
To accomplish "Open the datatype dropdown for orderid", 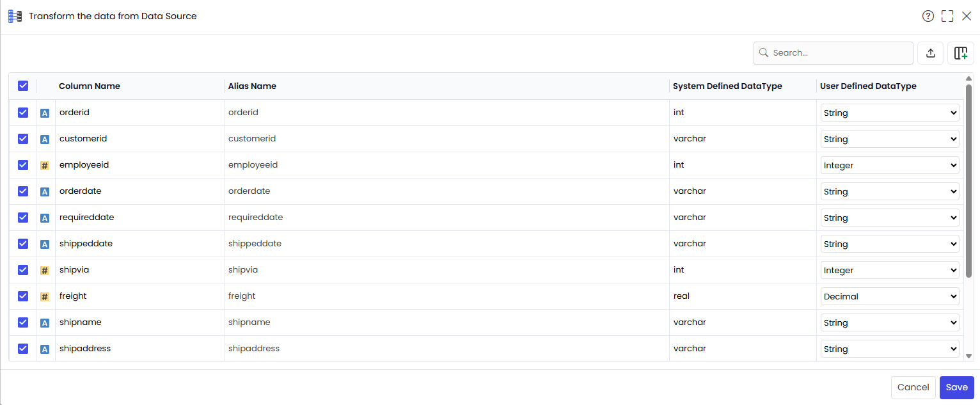I will (x=890, y=113).
